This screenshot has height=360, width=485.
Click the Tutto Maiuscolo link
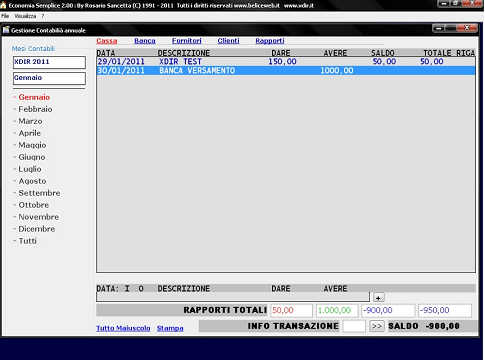click(x=123, y=328)
